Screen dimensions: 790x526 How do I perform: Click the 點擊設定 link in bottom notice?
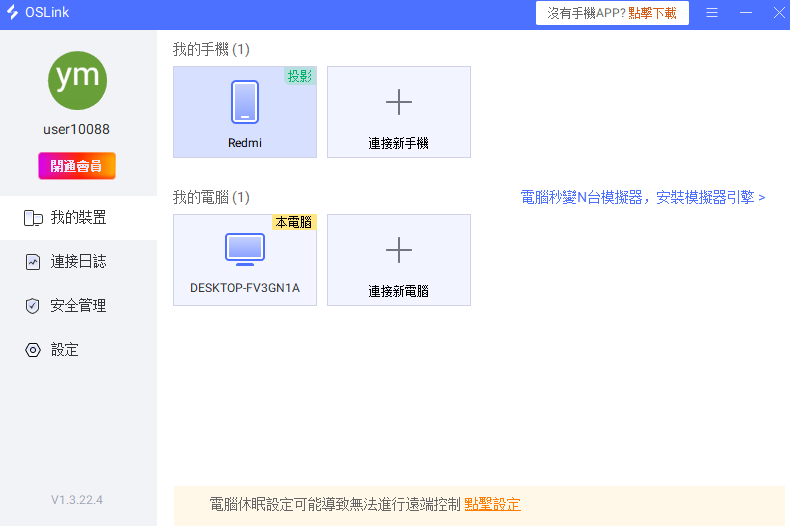[492, 504]
